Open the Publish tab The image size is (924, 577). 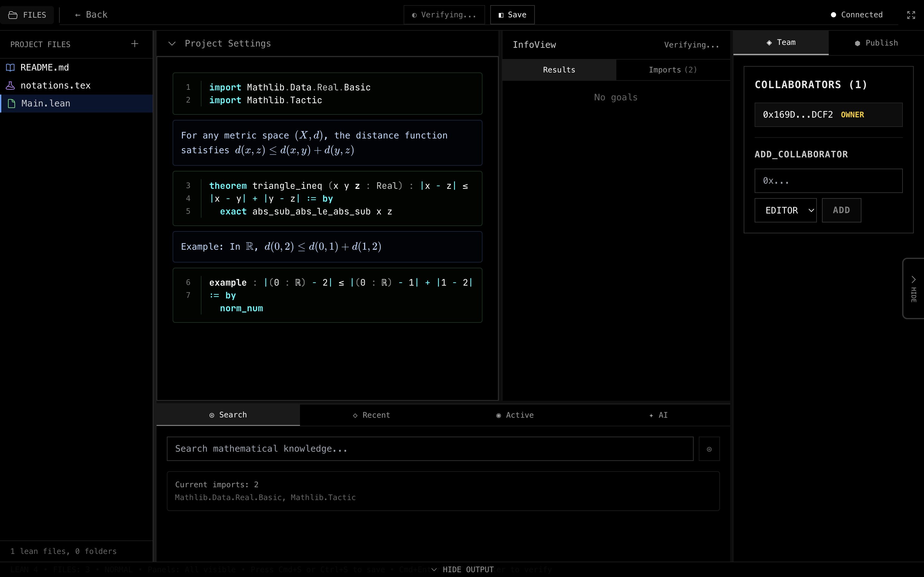876,43
